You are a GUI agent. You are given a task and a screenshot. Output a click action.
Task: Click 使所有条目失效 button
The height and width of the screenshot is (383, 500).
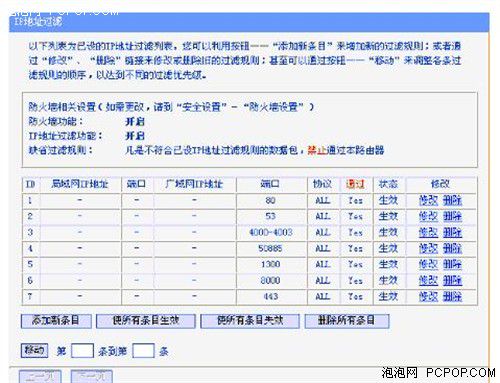click(250, 321)
